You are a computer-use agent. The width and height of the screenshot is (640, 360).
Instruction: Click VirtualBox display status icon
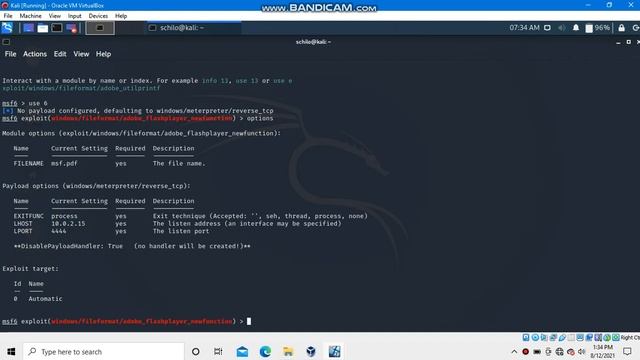(x=580, y=338)
